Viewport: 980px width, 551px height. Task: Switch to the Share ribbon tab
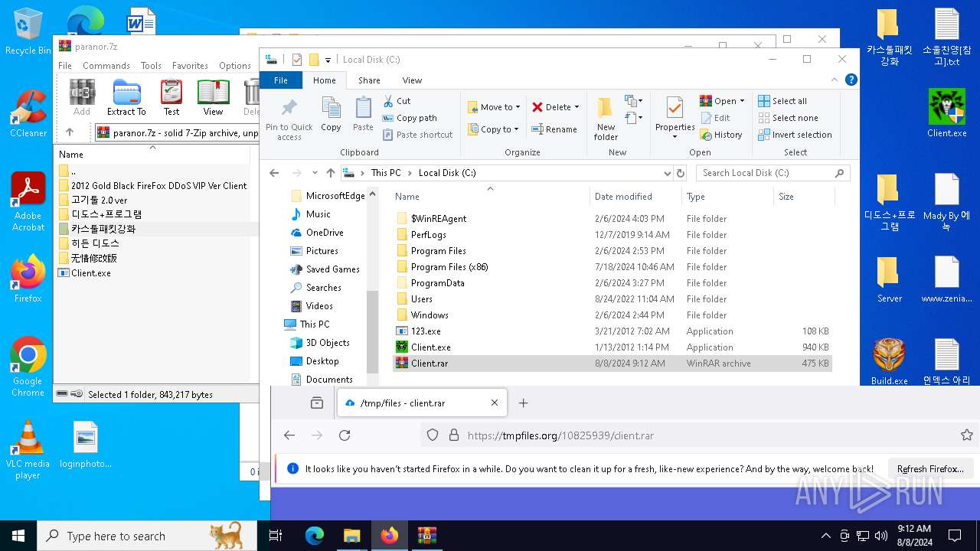pyautogui.click(x=369, y=80)
